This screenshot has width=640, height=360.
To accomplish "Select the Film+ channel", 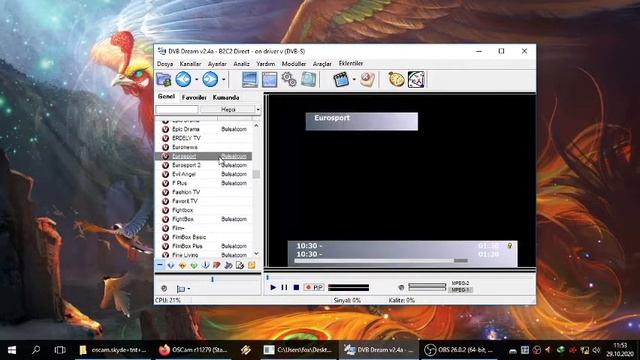I will (203, 228).
